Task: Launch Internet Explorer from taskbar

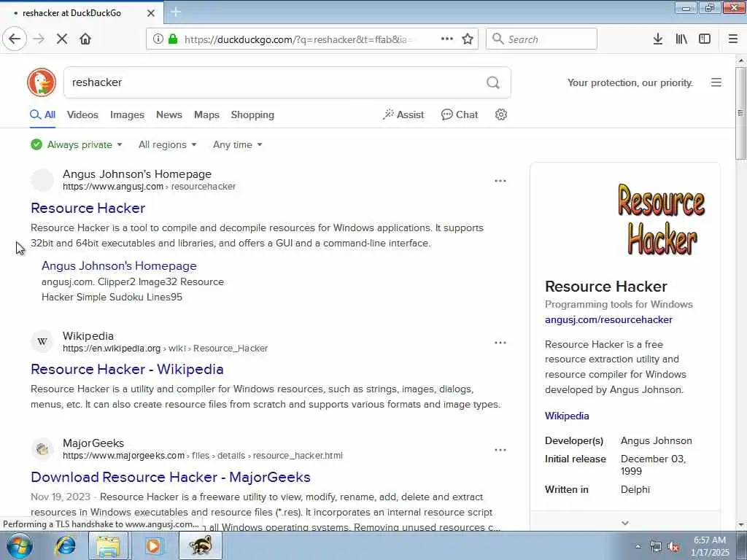Action: click(x=65, y=545)
